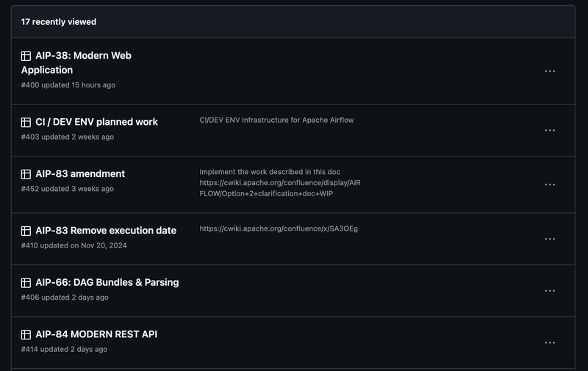The width and height of the screenshot is (588, 371).
Task: Open the AIP-83 amendment project
Action: (80, 174)
